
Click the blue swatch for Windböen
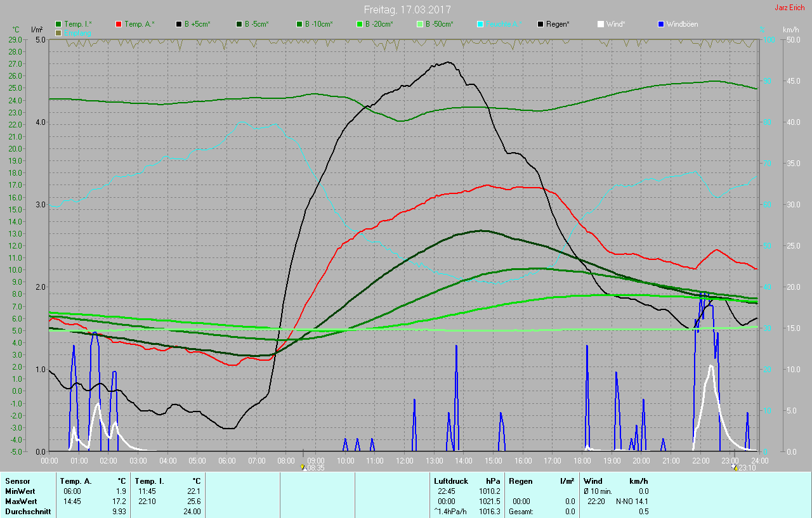coord(661,24)
